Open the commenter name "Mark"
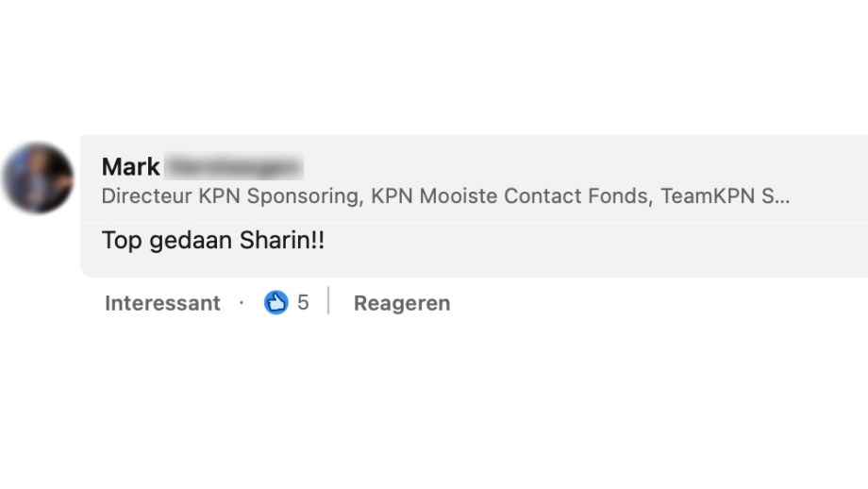The height and width of the screenshot is (489, 868). 130,167
